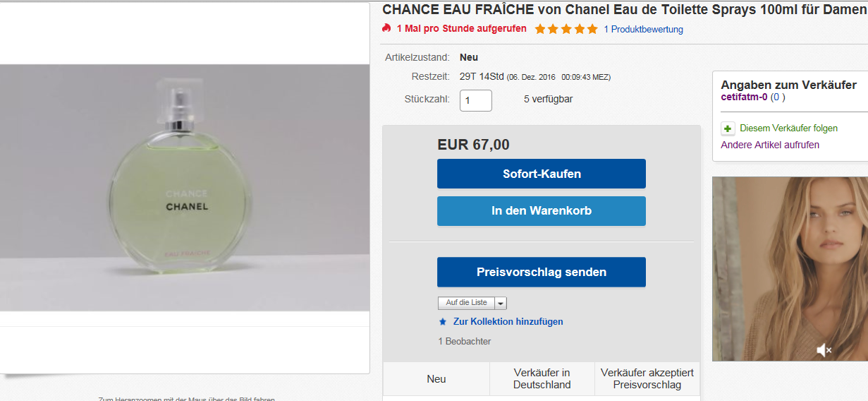Viewport: 868px width, 401px height.
Task: Click Zur Kollektion hinzufügen link
Action: 508,321
